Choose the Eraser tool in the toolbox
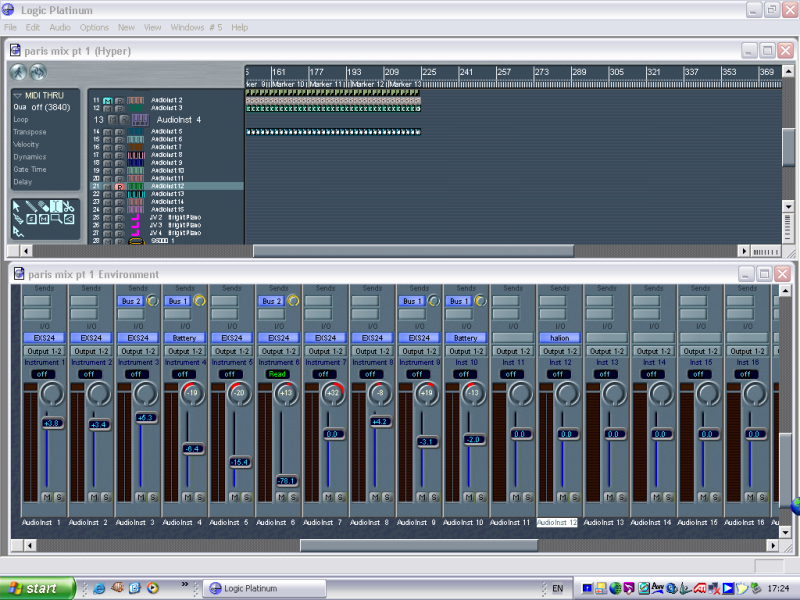Screen dimensions: 800x600 (x=45, y=206)
